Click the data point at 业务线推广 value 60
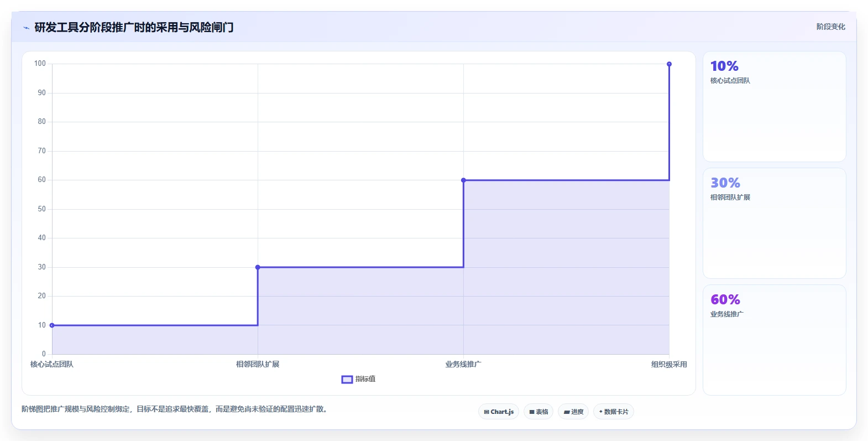Image resolution: width=868 pixels, height=441 pixels. tap(463, 180)
